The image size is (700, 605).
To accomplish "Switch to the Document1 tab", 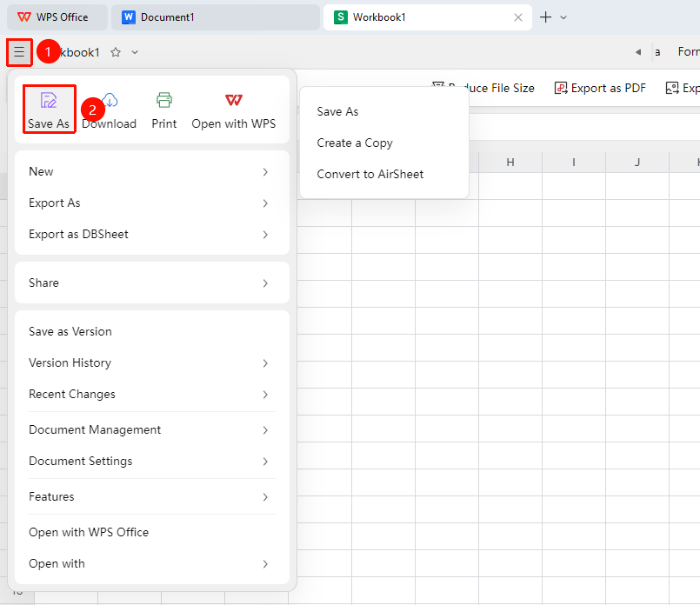I will 215,17.
